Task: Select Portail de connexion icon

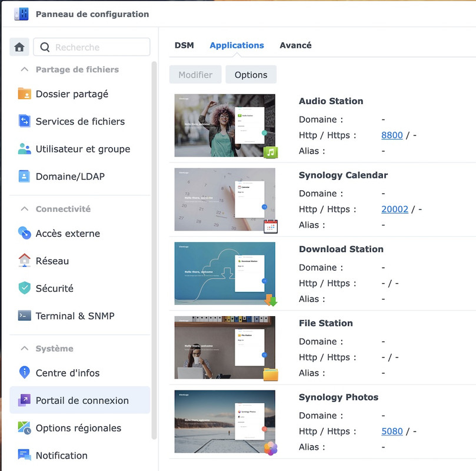Action: 24,400
